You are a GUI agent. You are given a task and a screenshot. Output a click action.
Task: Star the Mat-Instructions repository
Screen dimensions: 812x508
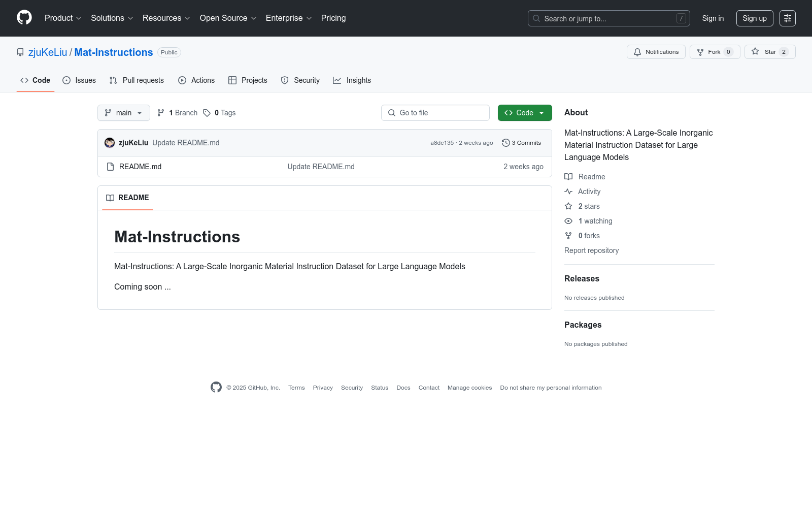click(x=770, y=52)
